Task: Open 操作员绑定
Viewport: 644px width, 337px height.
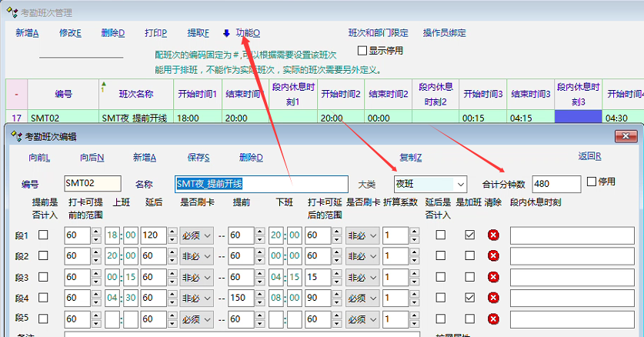Action: [x=445, y=33]
